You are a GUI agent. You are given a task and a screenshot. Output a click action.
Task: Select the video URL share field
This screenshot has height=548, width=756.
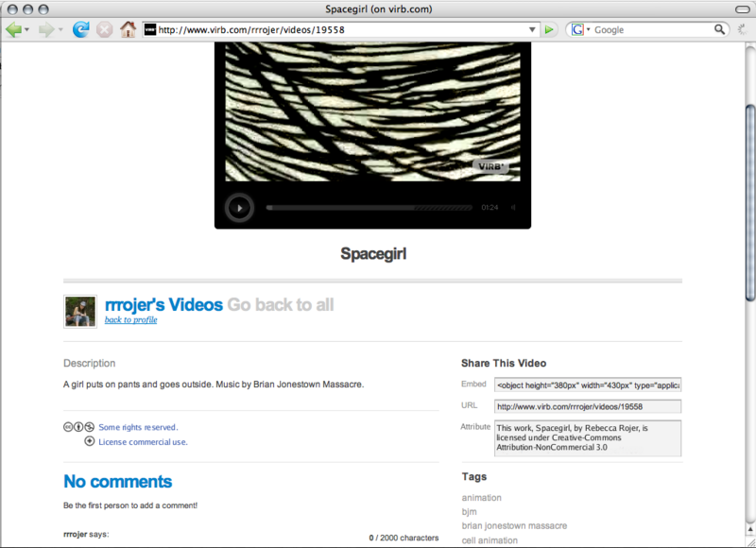588,406
